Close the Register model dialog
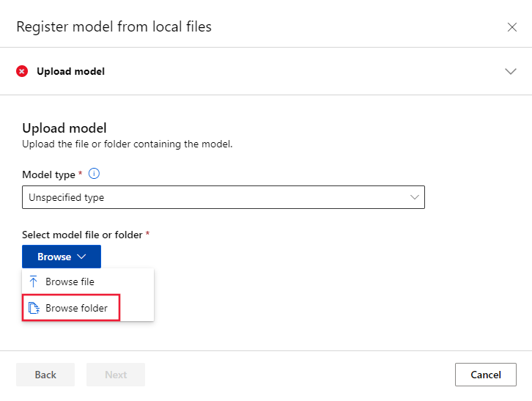 (x=511, y=27)
